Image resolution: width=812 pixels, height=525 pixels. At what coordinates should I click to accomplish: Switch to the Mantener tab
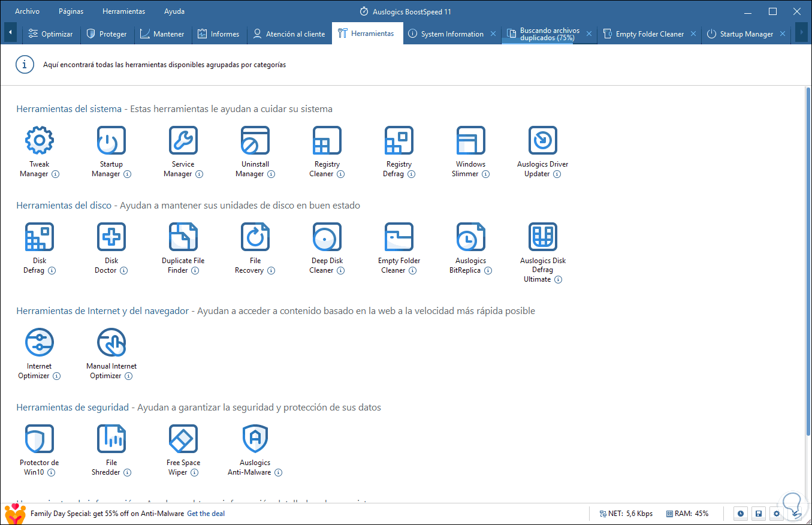point(162,34)
